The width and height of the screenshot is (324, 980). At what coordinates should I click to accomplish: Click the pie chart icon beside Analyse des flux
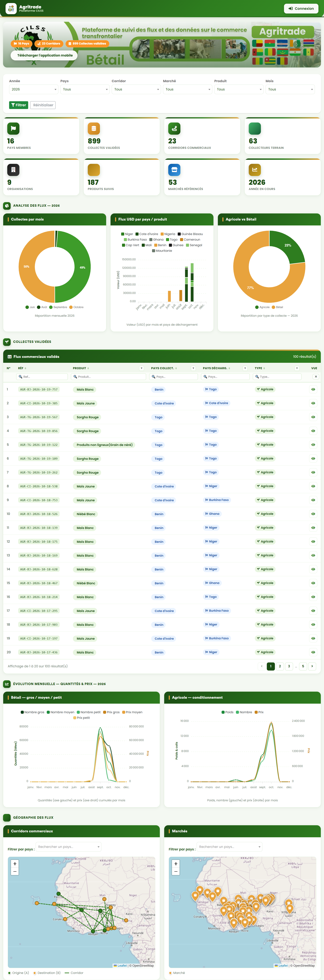tap(7, 206)
